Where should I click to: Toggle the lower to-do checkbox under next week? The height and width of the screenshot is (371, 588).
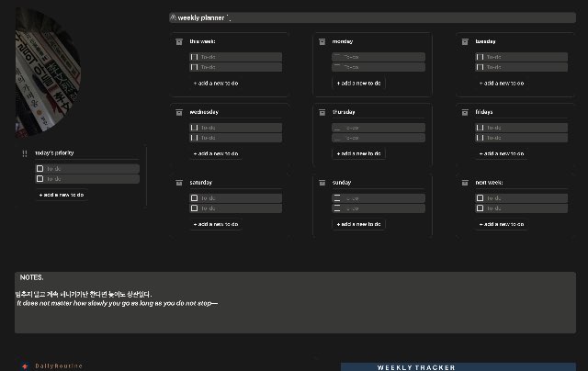click(480, 208)
